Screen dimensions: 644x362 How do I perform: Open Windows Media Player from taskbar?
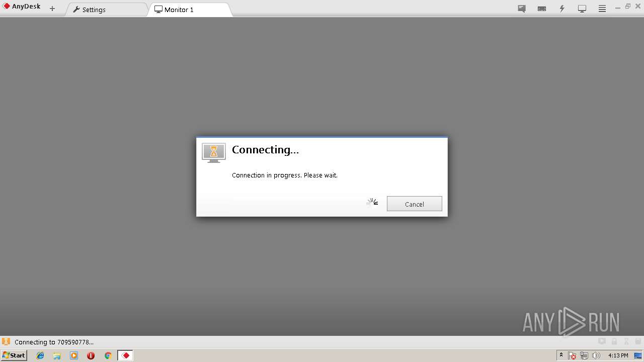pos(74,355)
